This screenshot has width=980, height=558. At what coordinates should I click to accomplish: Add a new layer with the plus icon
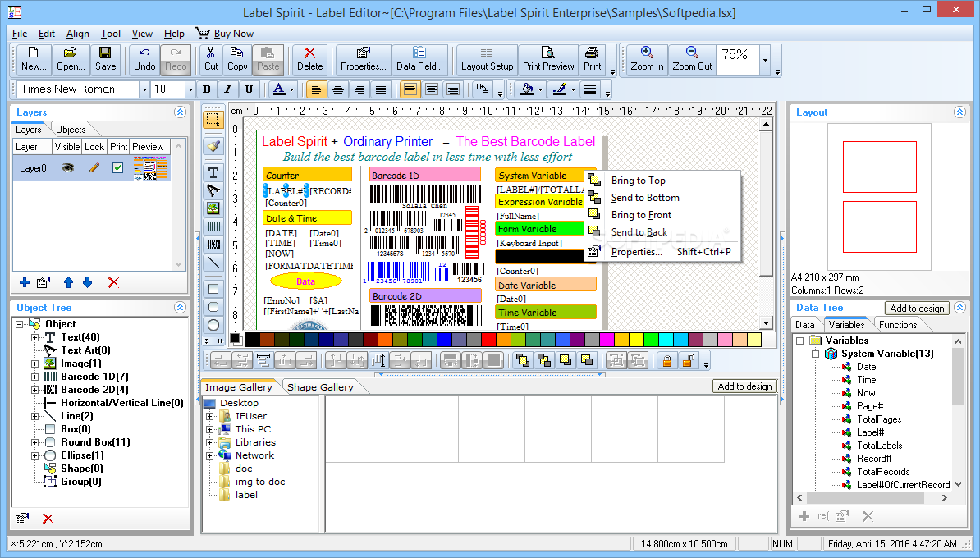(x=25, y=282)
